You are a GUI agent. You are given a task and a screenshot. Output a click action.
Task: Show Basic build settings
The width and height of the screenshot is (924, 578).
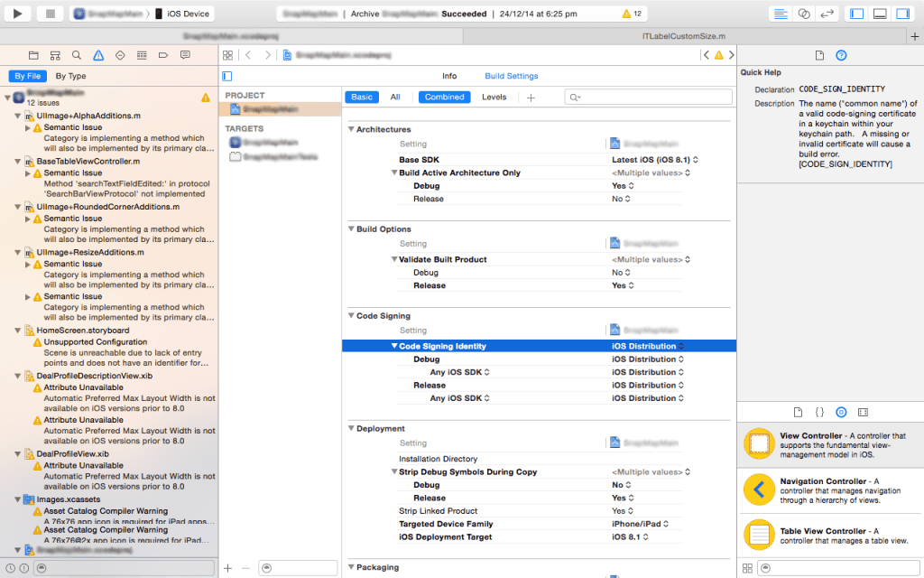pyautogui.click(x=362, y=98)
